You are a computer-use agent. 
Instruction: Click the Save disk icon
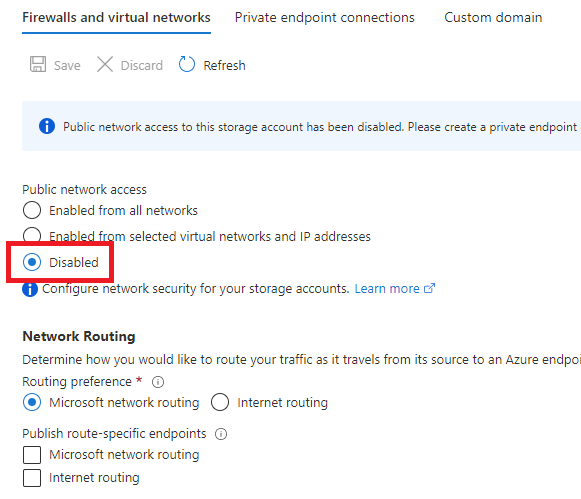(x=38, y=64)
